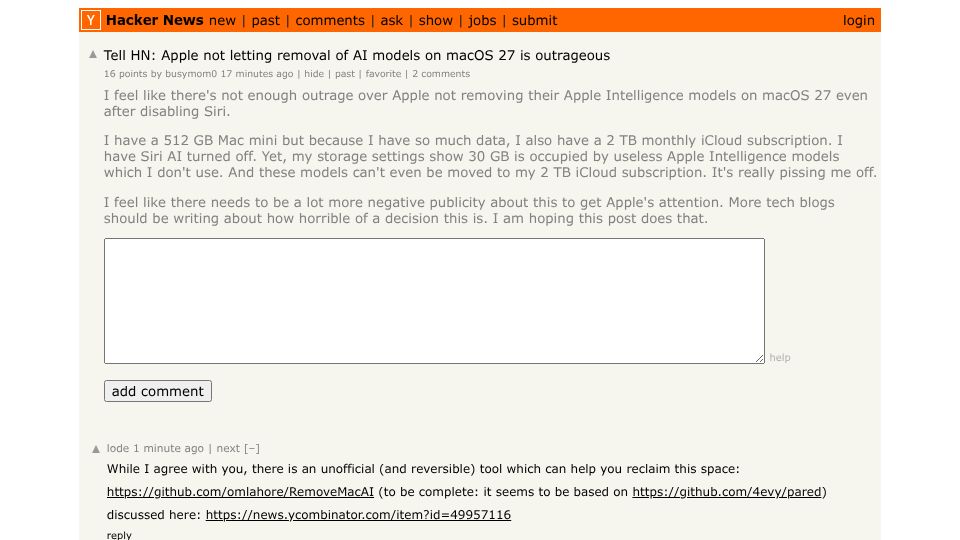The height and width of the screenshot is (540, 960).
Task: Open the Hacker News home link
Action: pos(154,20)
